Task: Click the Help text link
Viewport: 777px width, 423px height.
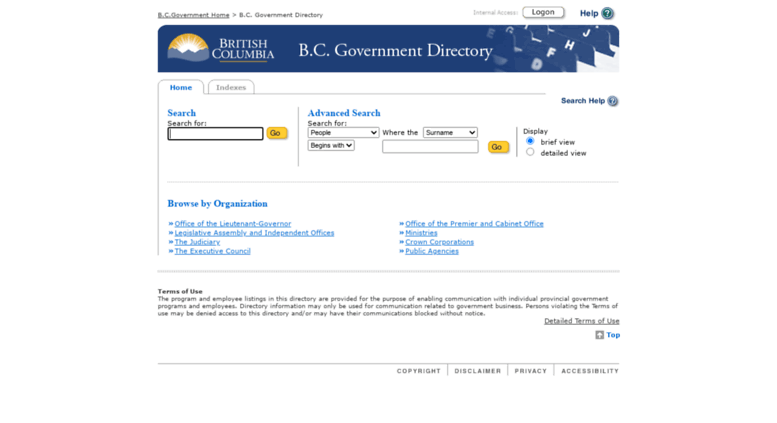Action: [x=589, y=13]
